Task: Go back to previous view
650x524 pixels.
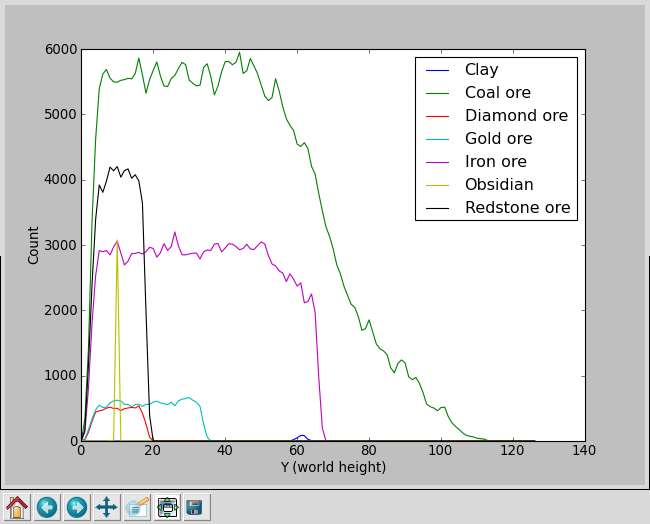Action: (x=47, y=508)
